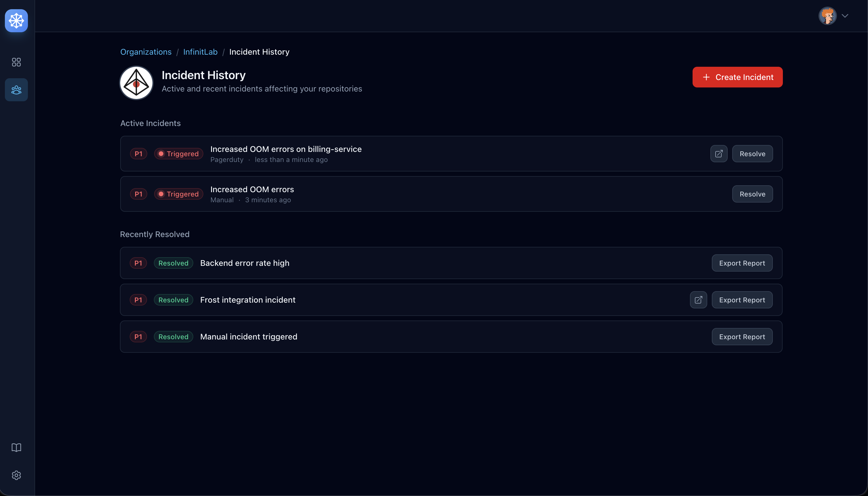Image resolution: width=868 pixels, height=496 pixels.
Task: Export report for Manual incident triggered
Action: click(x=742, y=337)
